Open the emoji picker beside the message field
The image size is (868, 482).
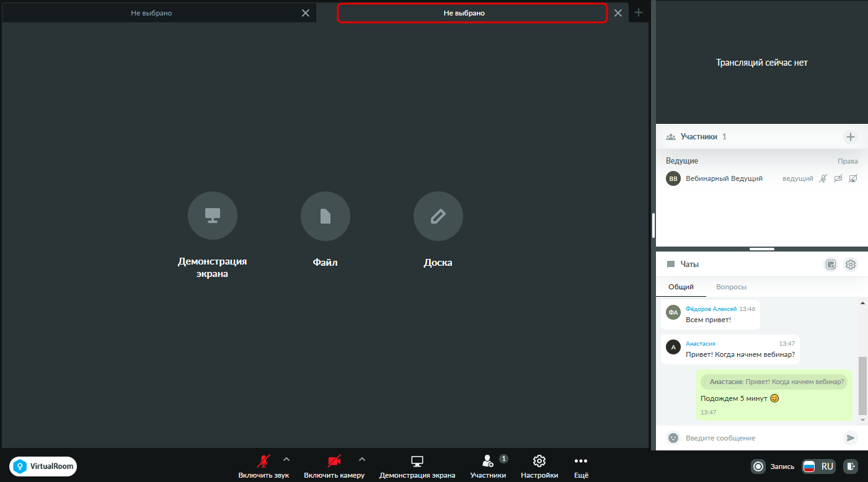[673, 438]
